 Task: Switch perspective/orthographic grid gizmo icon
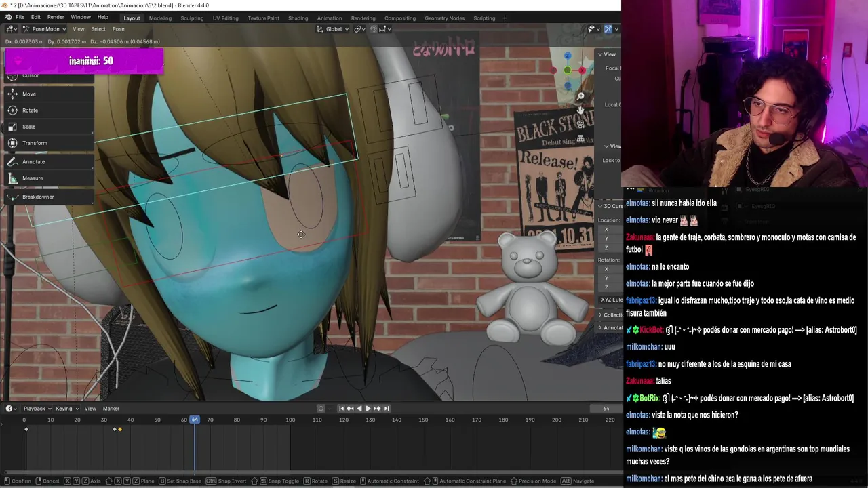pos(580,139)
